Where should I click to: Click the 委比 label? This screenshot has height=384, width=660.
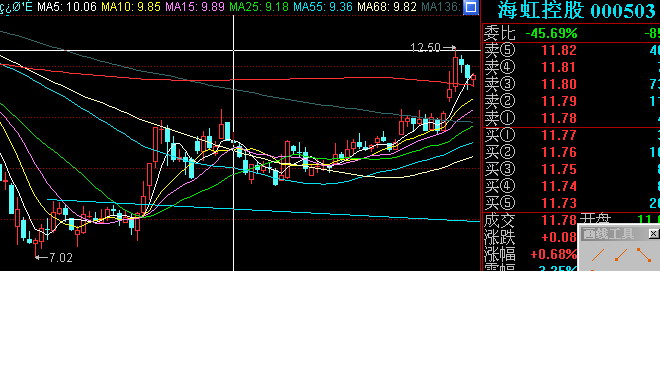point(500,33)
